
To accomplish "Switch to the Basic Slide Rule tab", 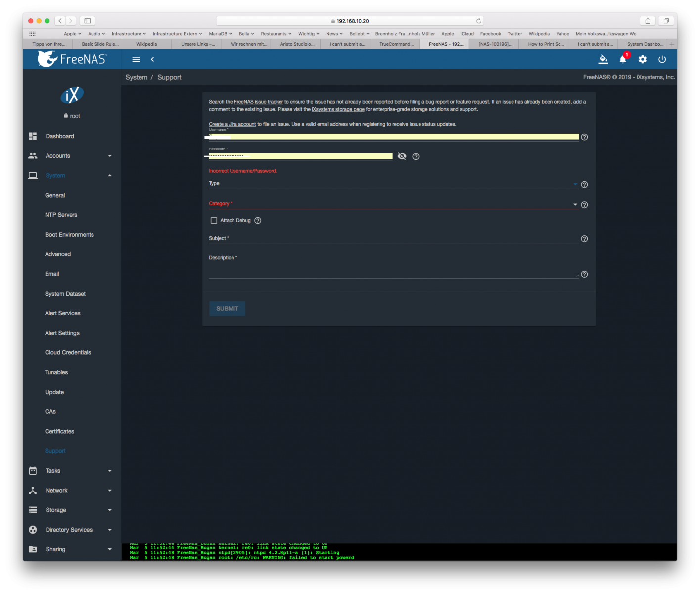I will click(x=97, y=44).
